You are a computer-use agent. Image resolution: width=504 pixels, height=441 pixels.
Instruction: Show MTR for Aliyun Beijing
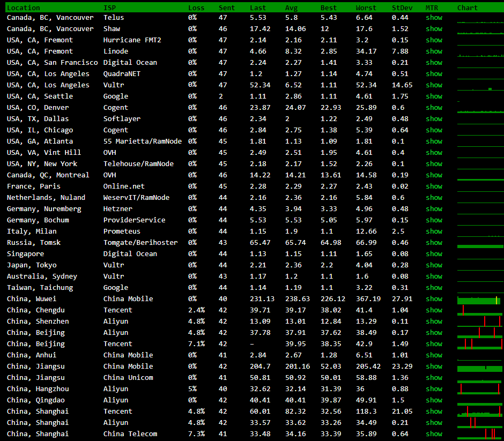click(x=434, y=332)
